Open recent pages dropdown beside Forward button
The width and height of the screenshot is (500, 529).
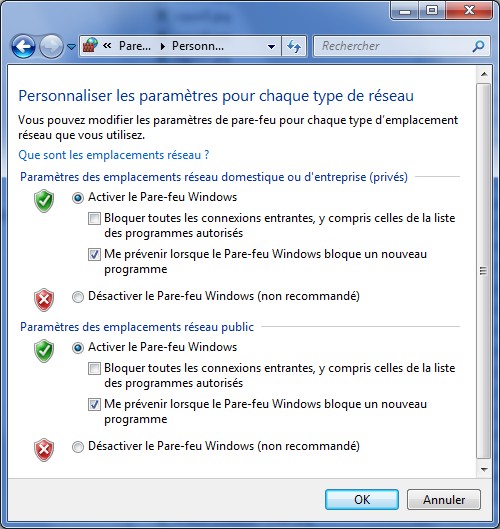tap(71, 47)
